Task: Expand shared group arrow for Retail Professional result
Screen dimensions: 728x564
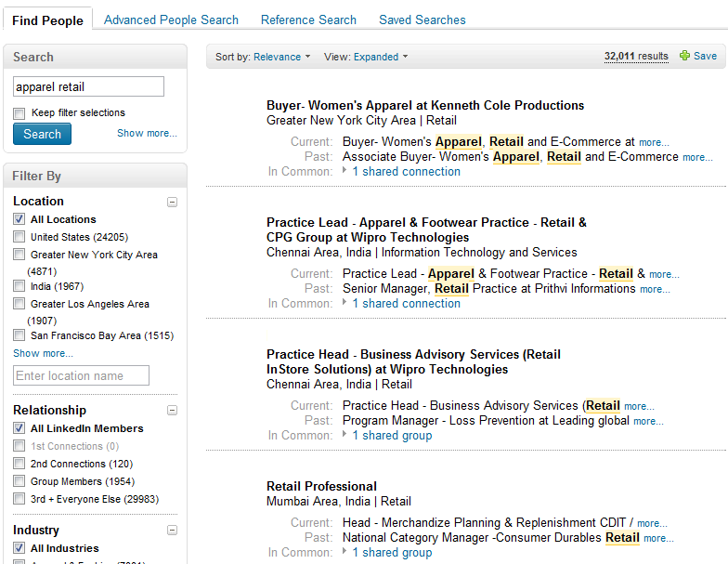Action: (x=344, y=552)
